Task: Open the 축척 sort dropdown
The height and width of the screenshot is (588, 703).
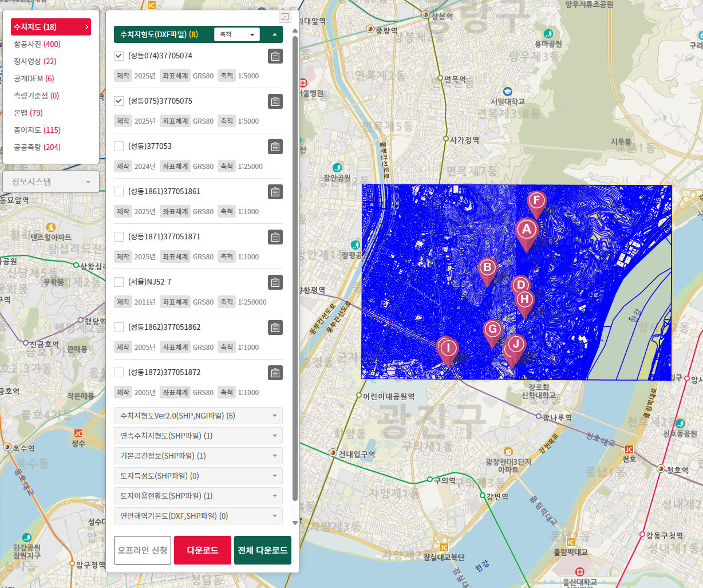Action: (x=237, y=34)
